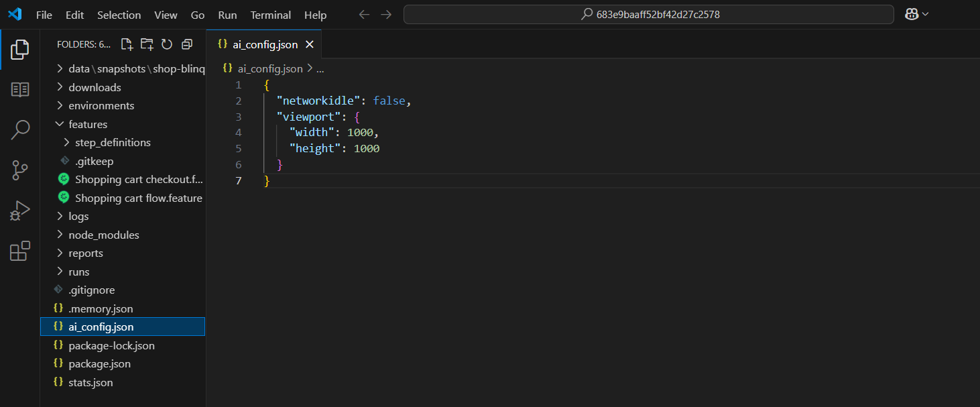Refresh the Explorer file tree
The image size is (980, 407).
coord(167,44)
